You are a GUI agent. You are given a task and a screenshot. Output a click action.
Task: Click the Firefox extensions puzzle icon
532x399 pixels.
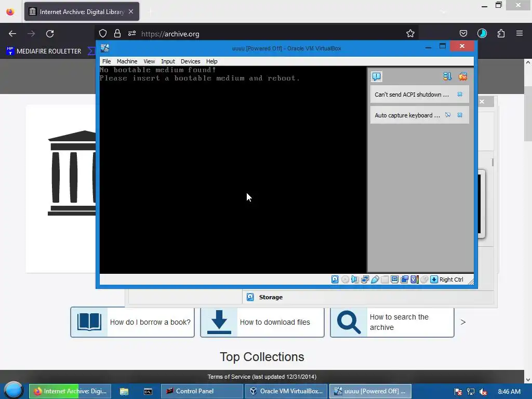point(501,33)
